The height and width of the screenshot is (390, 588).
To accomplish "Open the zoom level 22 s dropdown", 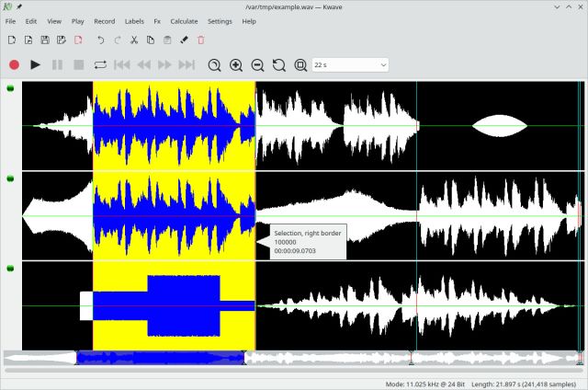I will [350, 65].
